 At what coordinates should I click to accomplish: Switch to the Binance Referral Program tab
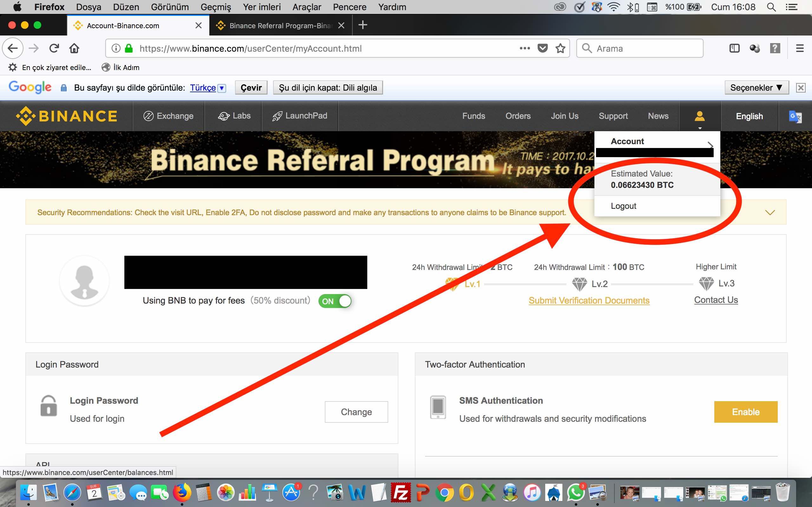tap(280, 25)
